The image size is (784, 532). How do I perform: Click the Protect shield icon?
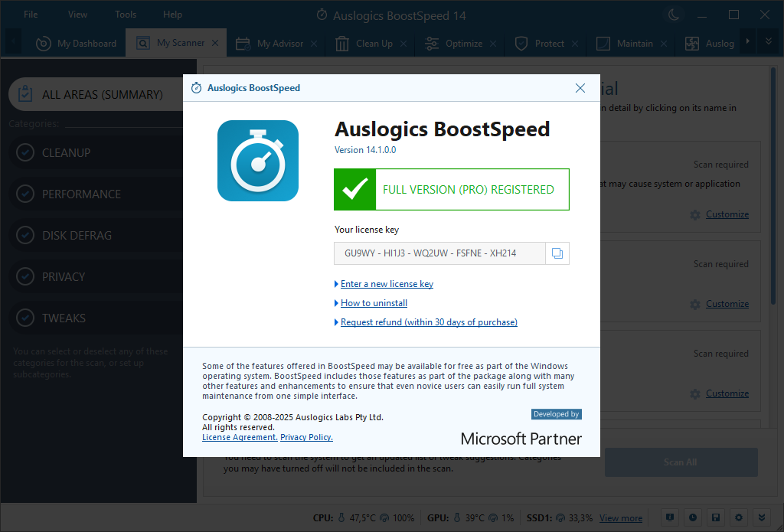click(x=521, y=44)
